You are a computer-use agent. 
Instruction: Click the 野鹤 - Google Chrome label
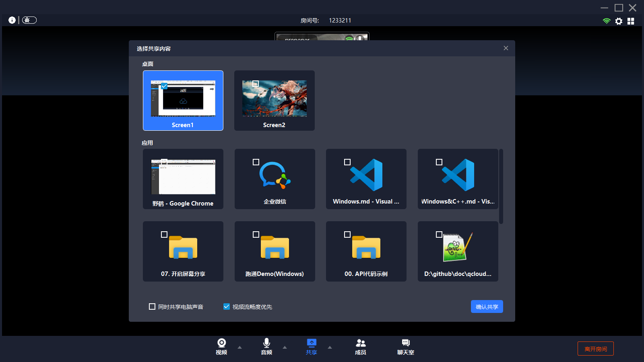pos(183,204)
